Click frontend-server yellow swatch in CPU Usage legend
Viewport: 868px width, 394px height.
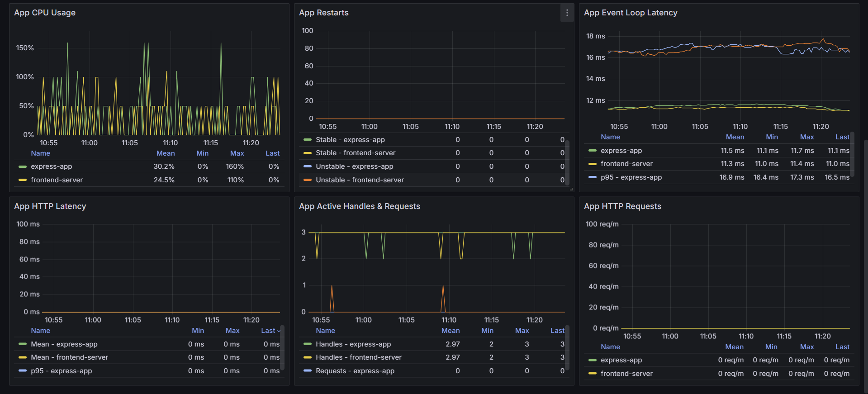[23, 180]
